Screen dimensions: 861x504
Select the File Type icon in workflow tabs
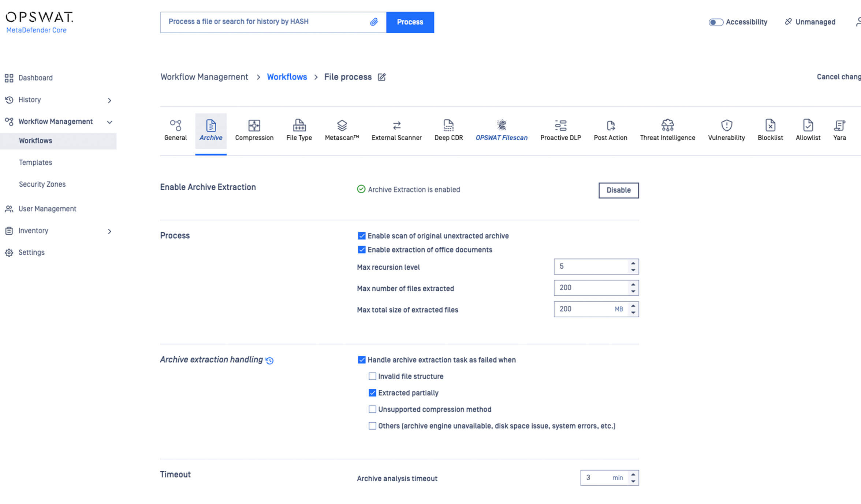click(x=299, y=125)
